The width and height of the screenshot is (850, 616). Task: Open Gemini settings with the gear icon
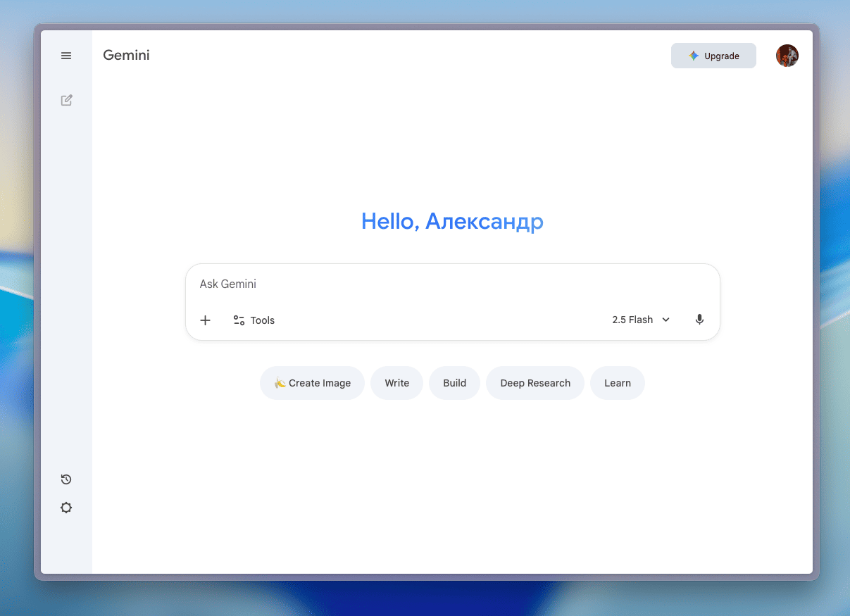click(x=66, y=508)
